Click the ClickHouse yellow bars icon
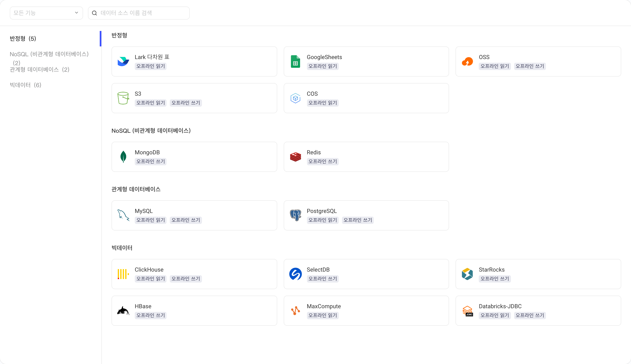This screenshot has height=364, width=631. pyautogui.click(x=123, y=274)
